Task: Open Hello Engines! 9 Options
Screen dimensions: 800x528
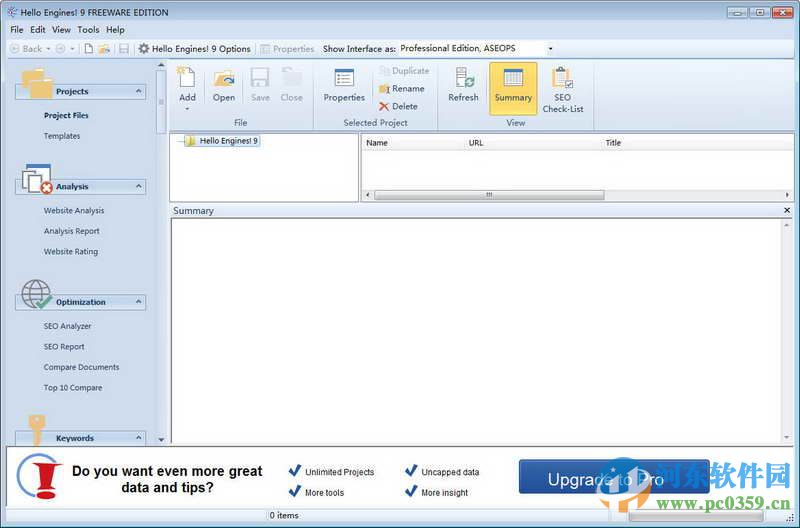Action: pos(195,49)
